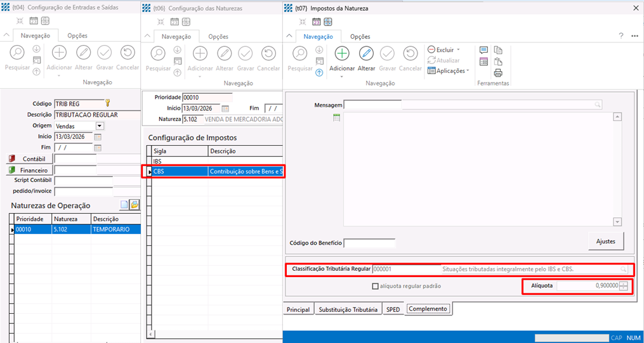Click the Alíquota spinner arrows
The width and height of the screenshot is (644, 343).
pos(624,286)
